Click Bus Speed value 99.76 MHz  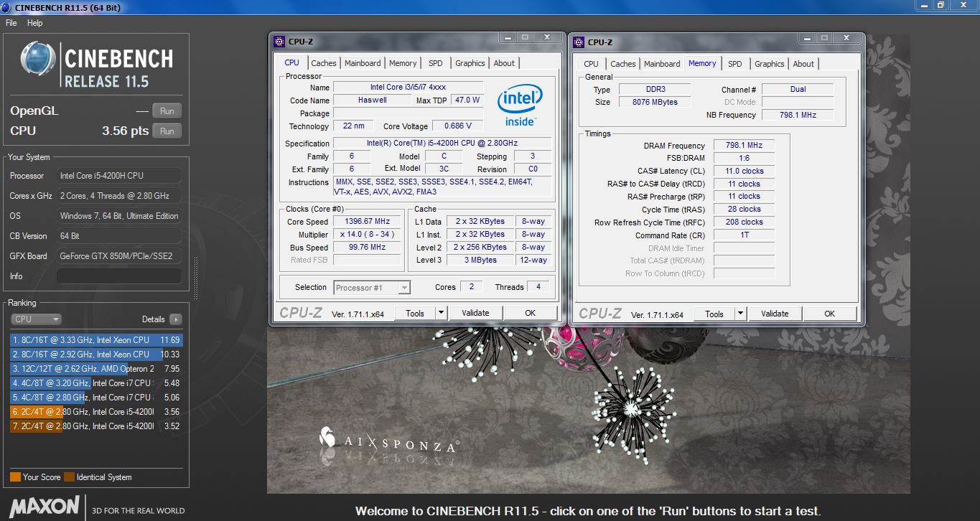pyautogui.click(x=368, y=248)
